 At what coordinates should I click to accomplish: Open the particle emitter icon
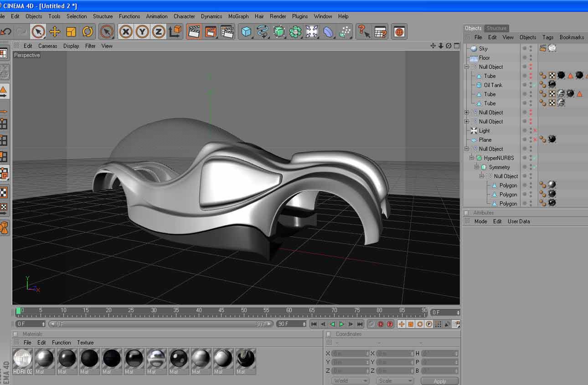345,31
